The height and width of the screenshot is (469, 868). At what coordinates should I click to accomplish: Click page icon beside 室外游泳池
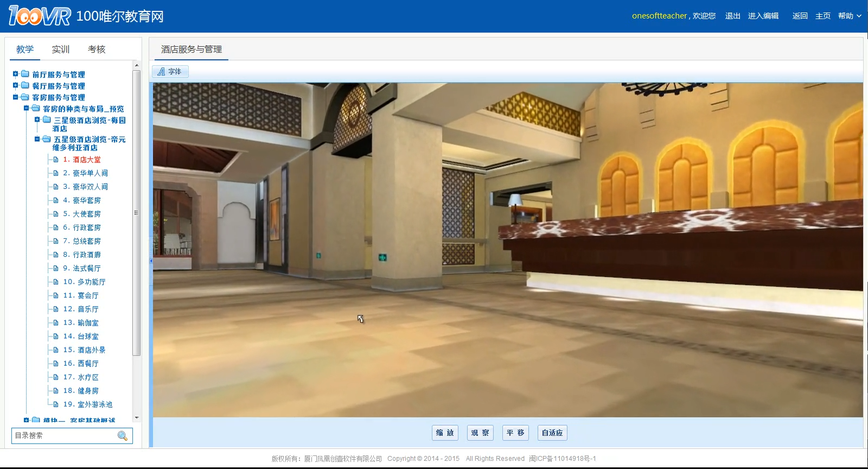pos(56,404)
